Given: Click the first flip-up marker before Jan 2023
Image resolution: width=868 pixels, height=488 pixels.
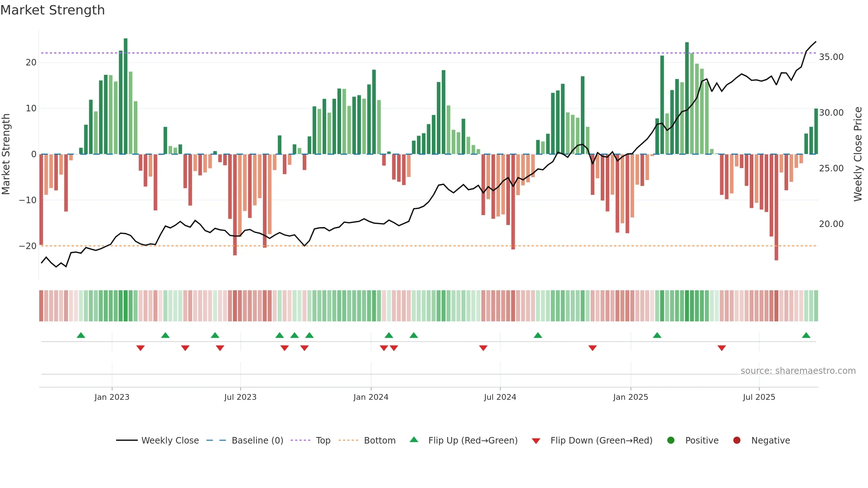Looking at the screenshot, I should (x=81, y=335).
